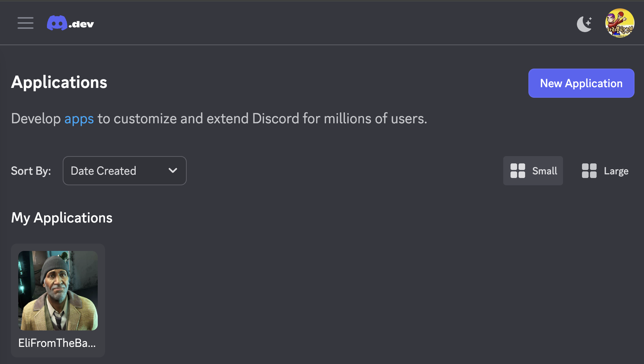This screenshot has width=644, height=364.
Task: Click the EliFromTheBa... application name
Action: [57, 343]
